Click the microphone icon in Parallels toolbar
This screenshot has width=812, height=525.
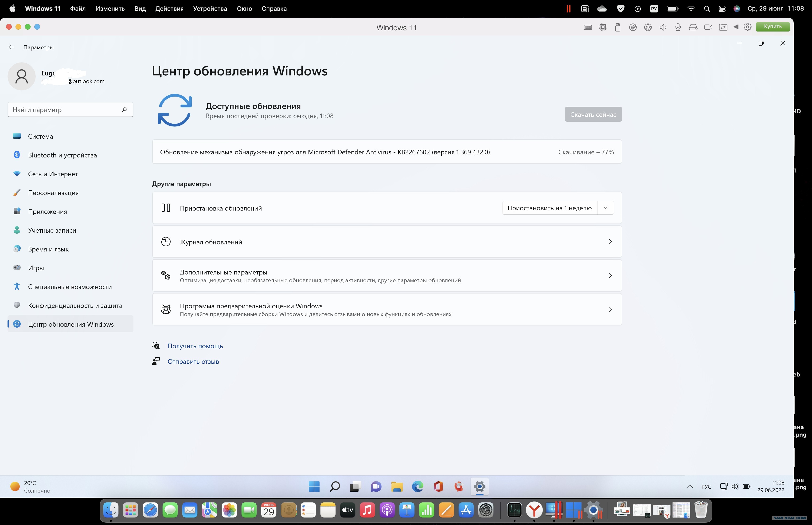(x=678, y=27)
